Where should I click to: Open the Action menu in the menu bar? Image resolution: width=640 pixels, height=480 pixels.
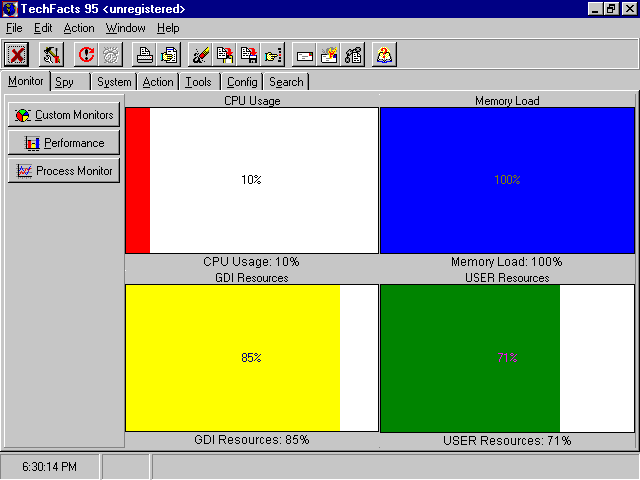click(x=79, y=28)
